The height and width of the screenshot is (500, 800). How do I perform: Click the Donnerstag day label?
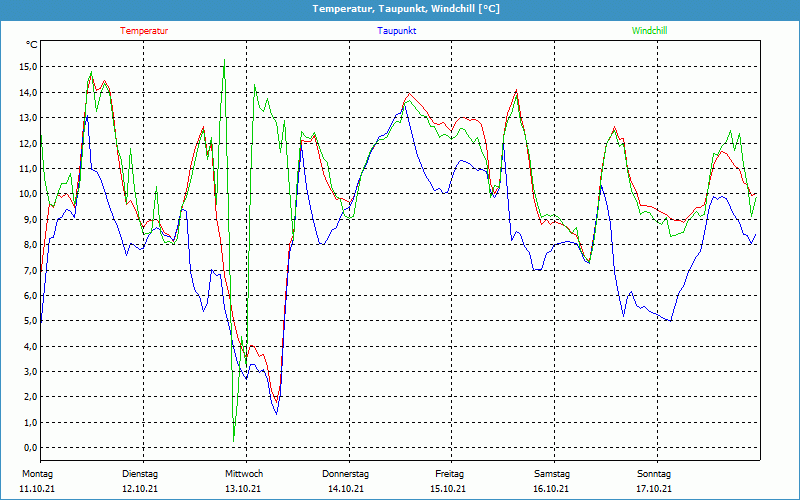pyautogui.click(x=345, y=474)
